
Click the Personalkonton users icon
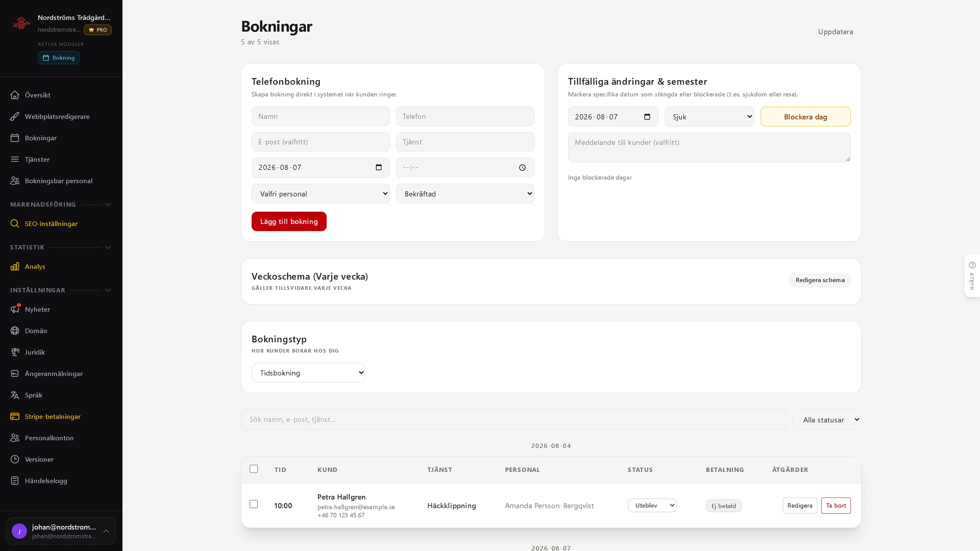coord(15,438)
